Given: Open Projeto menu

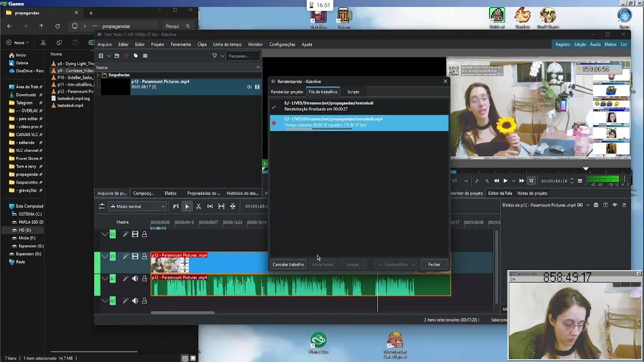Looking at the screenshot, I should tap(157, 44).
